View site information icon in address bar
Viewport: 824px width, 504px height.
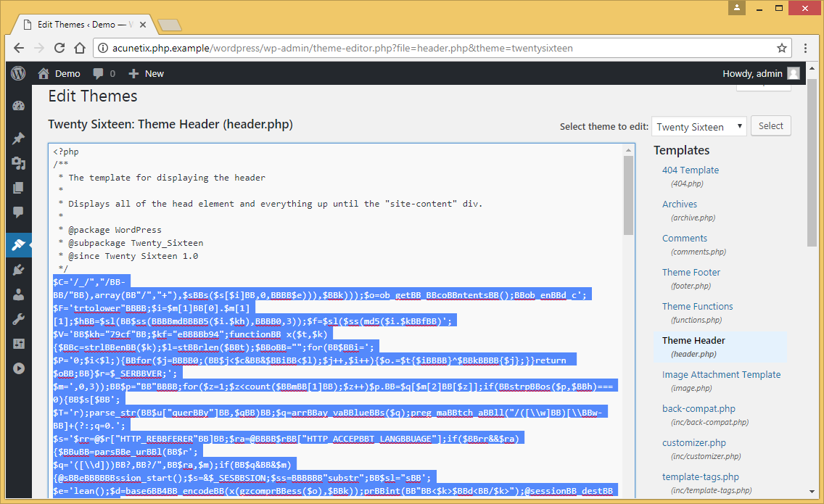pos(103,48)
